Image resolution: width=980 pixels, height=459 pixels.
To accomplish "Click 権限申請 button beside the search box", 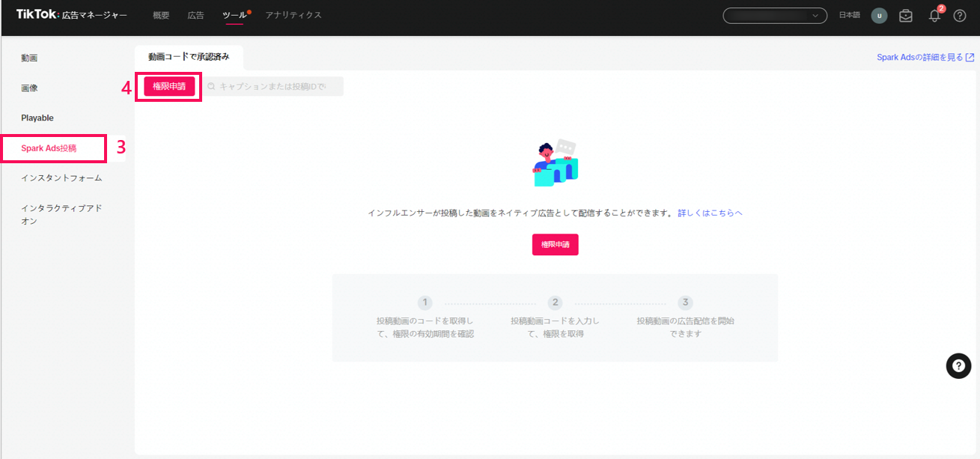I will (x=169, y=87).
